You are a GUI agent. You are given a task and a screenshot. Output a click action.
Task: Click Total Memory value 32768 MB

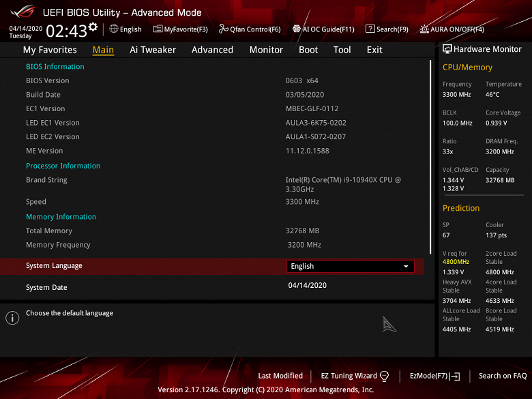point(302,231)
